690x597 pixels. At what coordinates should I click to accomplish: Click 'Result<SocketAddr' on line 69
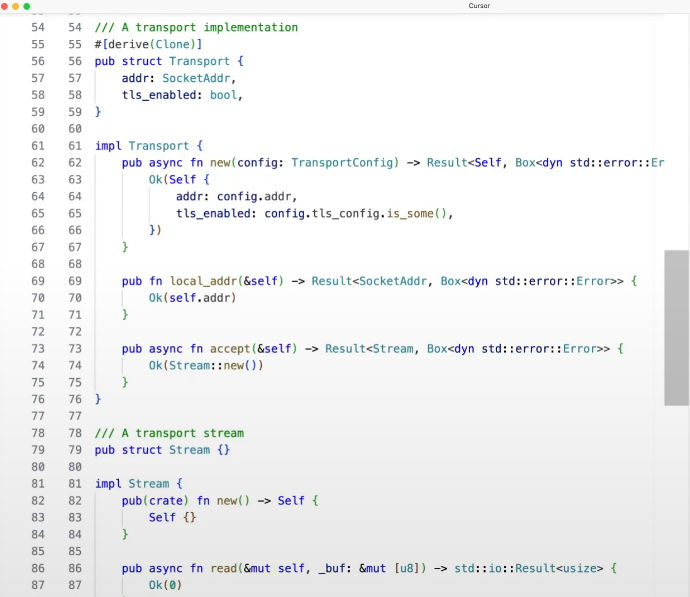[x=369, y=281]
